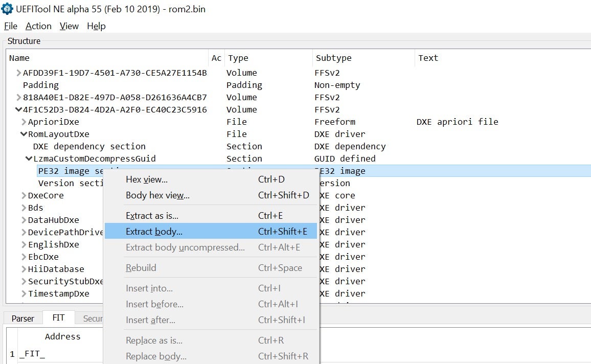Choose Extract body... from context menu

pos(154,232)
